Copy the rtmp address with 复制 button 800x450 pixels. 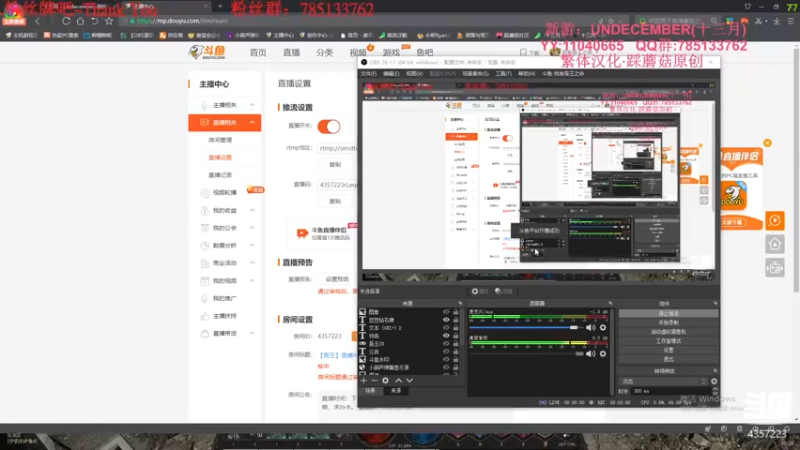click(335, 165)
